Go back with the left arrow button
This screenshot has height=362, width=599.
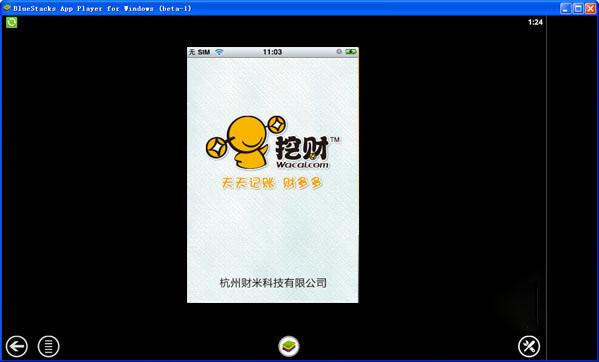click(17, 346)
